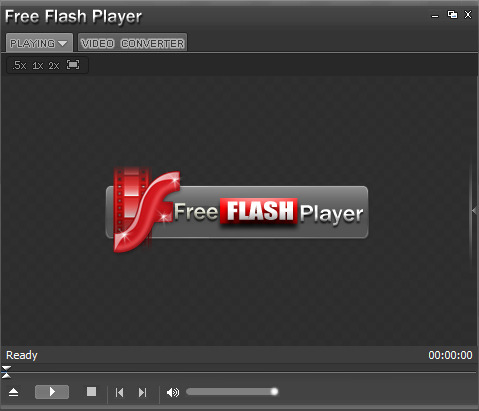Click the Free FLASH Player logo
Viewport: 479px width, 411px height.
(237, 210)
